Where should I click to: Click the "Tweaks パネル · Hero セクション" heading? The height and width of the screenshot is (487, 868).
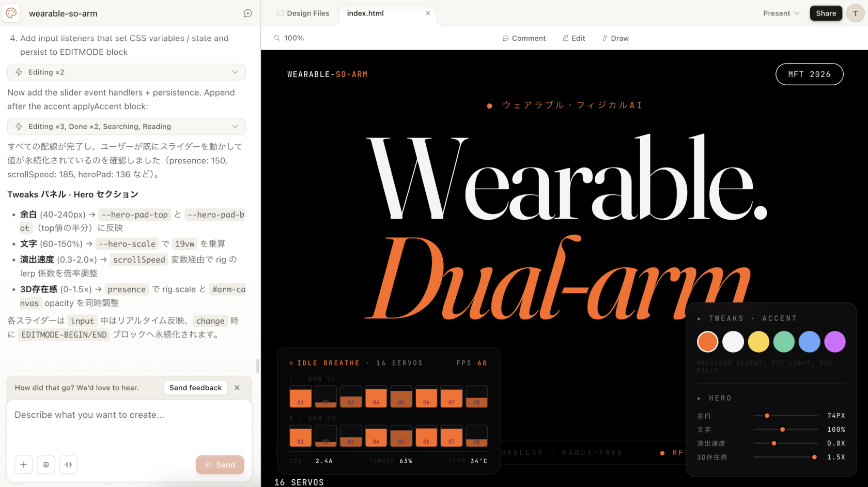[73, 194]
